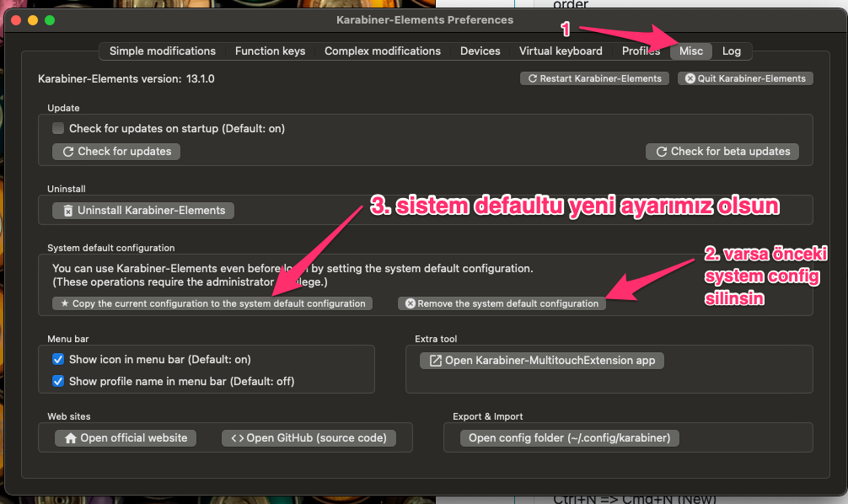Toggle showing profile name in menu bar
The image size is (848, 504).
[57, 381]
